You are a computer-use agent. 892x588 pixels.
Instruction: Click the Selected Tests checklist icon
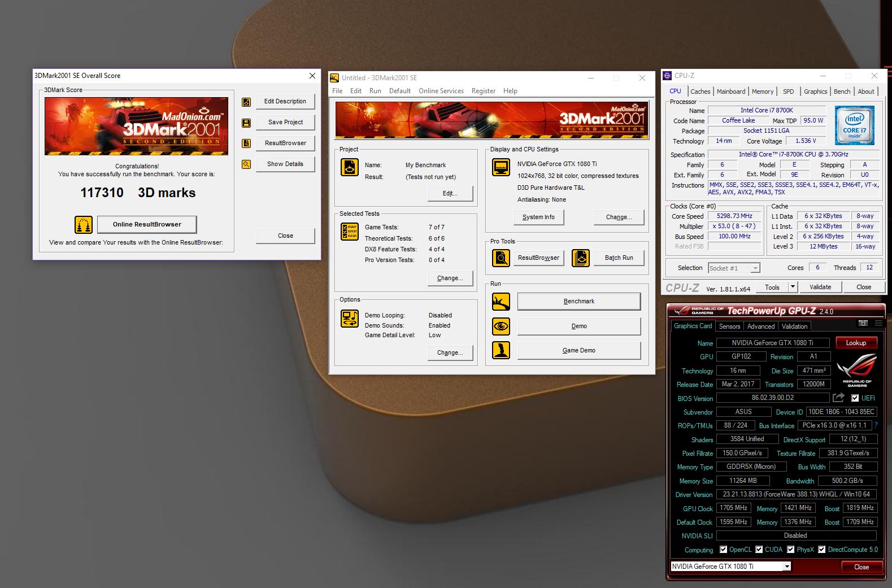[x=350, y=231]
